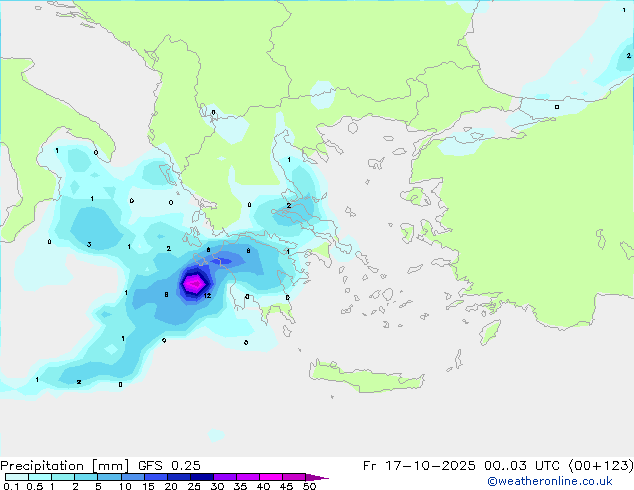Click the island of Rhodes on the map
Image resolution: width=634 pixels, height=490 pixels.
pyautogui.click(x=490, y=332)
